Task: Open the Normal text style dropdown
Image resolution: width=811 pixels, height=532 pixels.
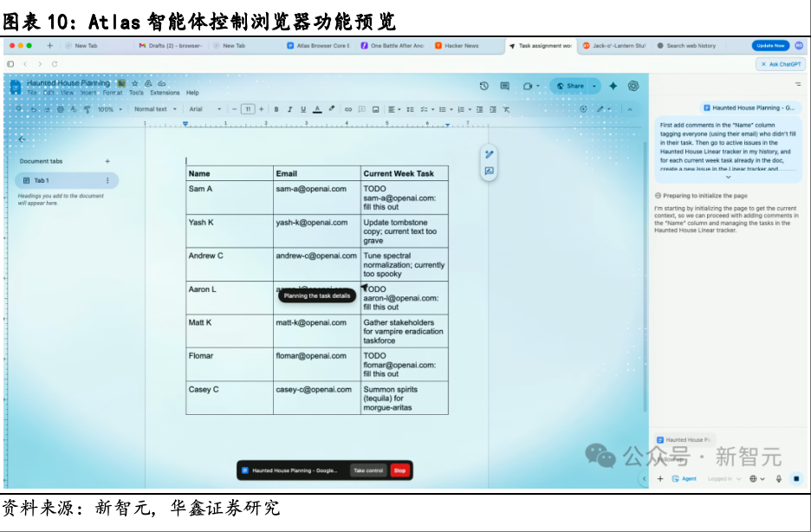Action: click(155, 109)
